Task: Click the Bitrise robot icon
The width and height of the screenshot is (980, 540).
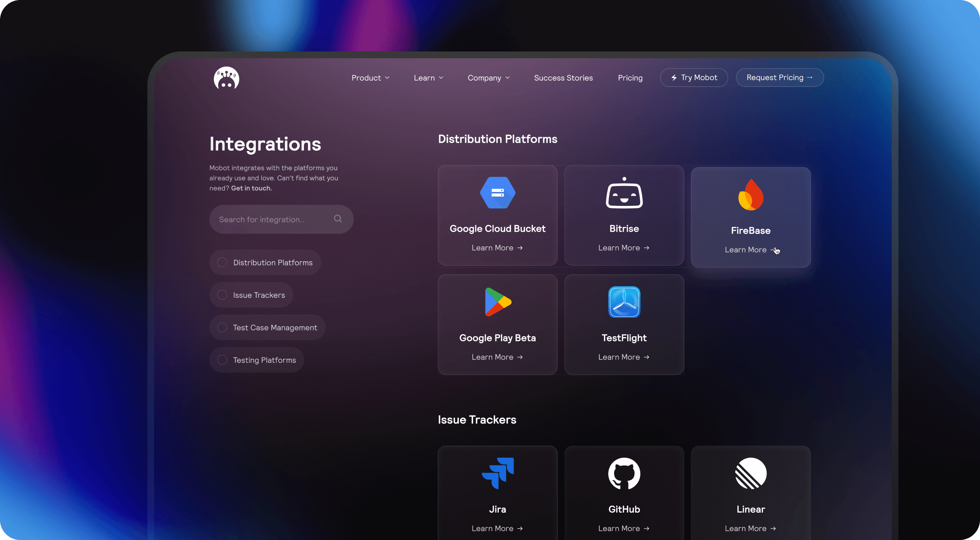Action: (x=624, y=193)
